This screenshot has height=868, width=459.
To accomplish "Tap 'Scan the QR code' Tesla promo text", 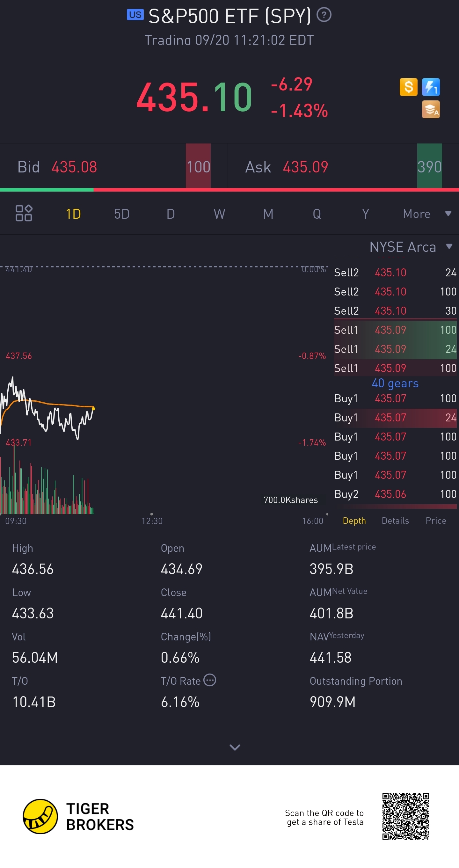I will coord(324,817).
